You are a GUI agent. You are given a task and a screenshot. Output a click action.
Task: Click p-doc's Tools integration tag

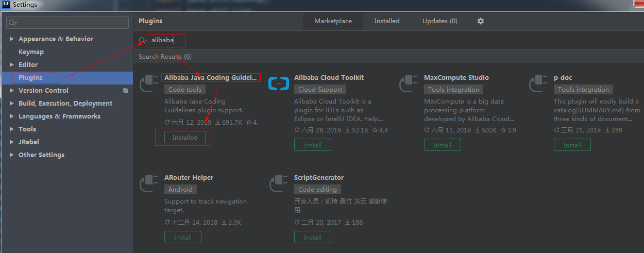coord(583,90)
